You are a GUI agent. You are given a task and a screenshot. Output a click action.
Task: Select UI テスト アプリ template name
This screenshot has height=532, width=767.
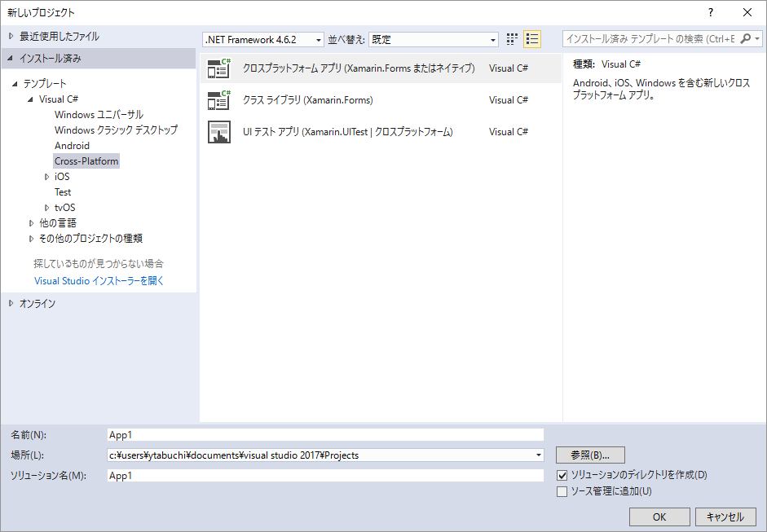348,132
